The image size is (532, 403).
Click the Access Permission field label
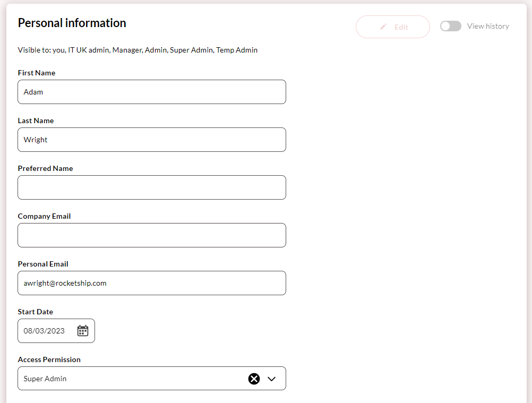[49, 359]
